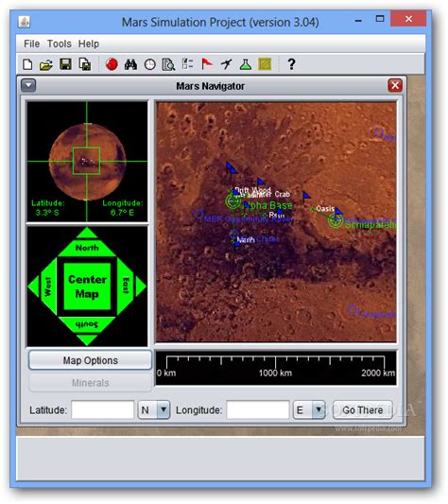Click the Go There button

pos(363,409)
